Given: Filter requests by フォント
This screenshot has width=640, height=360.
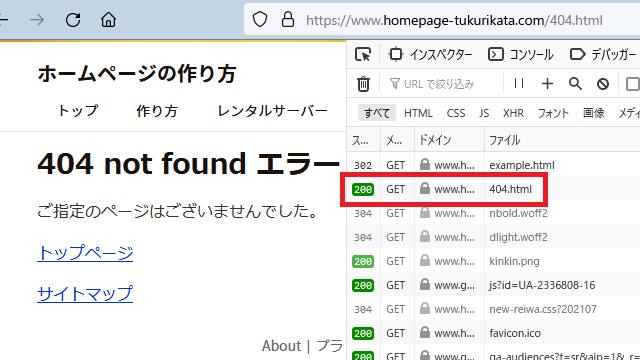Looking at the screenshot, I should [x=553, y=113].
